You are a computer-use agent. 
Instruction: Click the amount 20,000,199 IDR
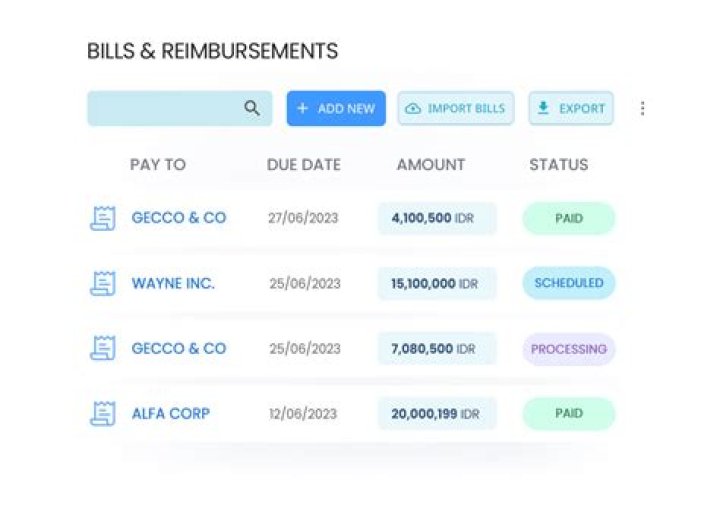click(437, 414)
